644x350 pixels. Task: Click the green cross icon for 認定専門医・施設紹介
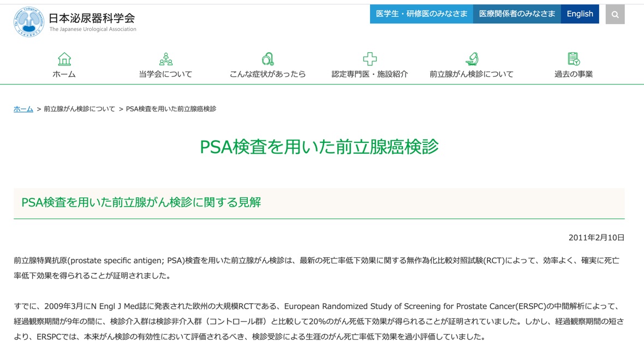[371, 59]
